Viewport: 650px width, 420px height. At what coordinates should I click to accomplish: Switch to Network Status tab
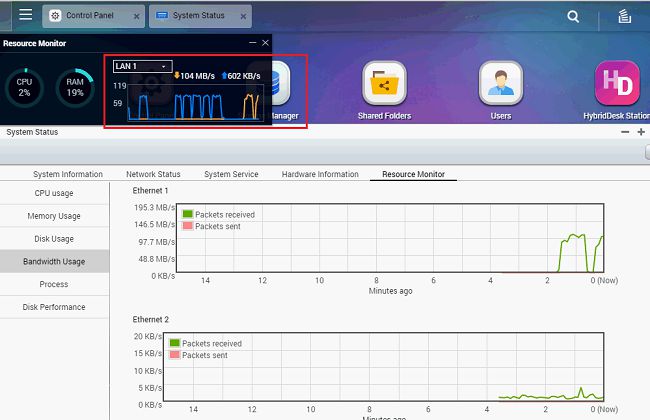point(153,174)
